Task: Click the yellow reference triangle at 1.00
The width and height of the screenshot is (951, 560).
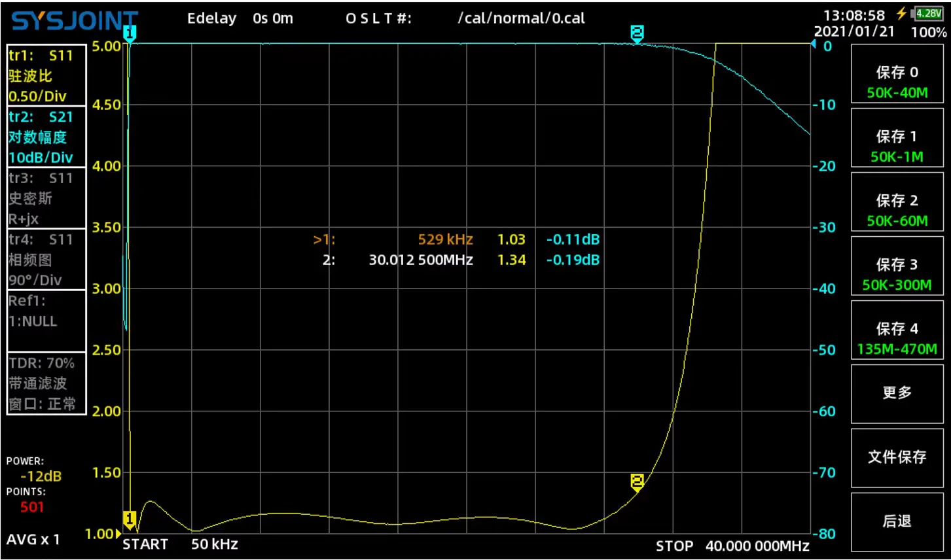Action: click(119, 534)
